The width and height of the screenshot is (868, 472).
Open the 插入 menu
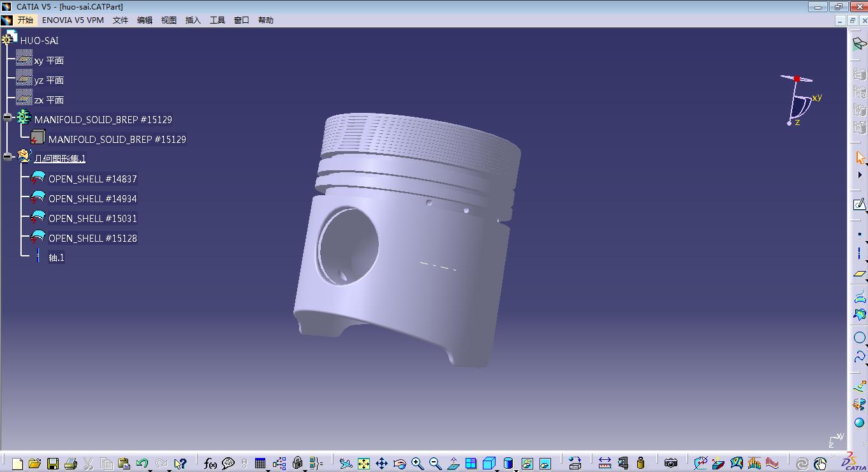tap(193, 20)
